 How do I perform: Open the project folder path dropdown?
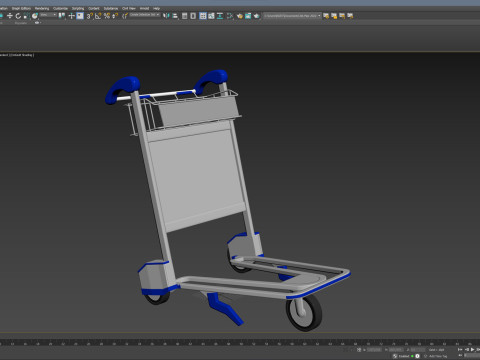[x=292, y=16]
